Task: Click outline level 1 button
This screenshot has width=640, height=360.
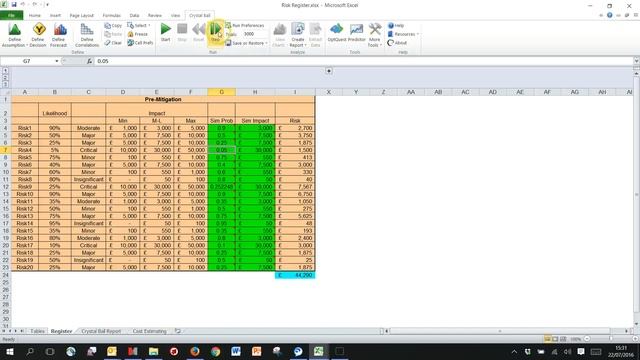Action: point(5,71)
